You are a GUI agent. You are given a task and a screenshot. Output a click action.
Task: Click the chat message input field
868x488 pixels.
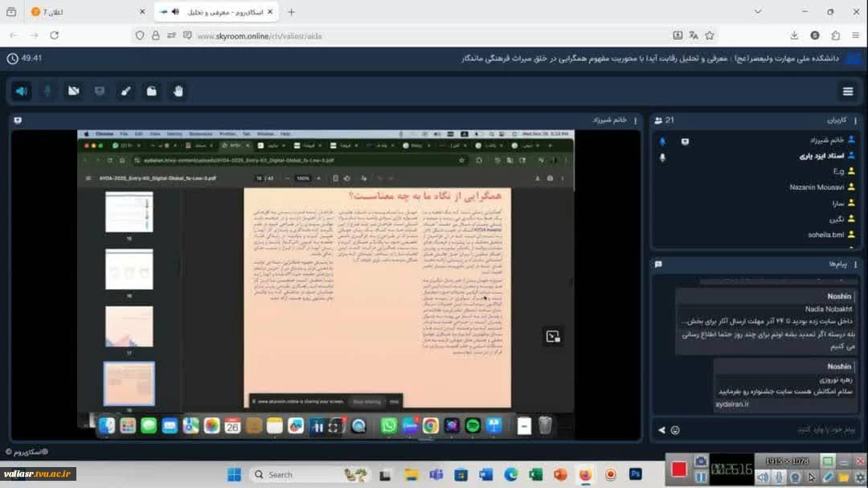click(764, 430)
